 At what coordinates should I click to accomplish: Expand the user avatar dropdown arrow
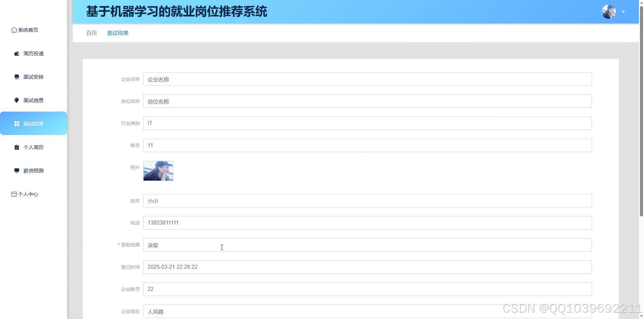tap(623, 12)
